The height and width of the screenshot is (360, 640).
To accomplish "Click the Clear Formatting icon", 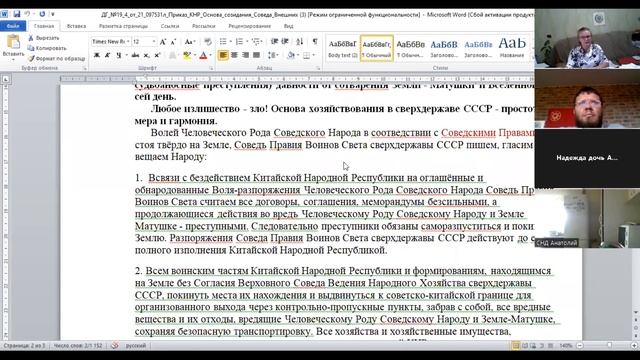I will coord(208,42).
